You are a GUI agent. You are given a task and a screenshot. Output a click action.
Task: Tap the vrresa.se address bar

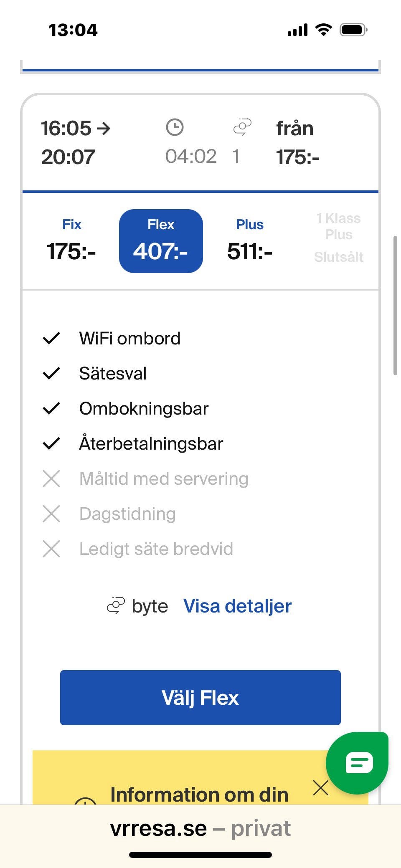coord(200,828)
